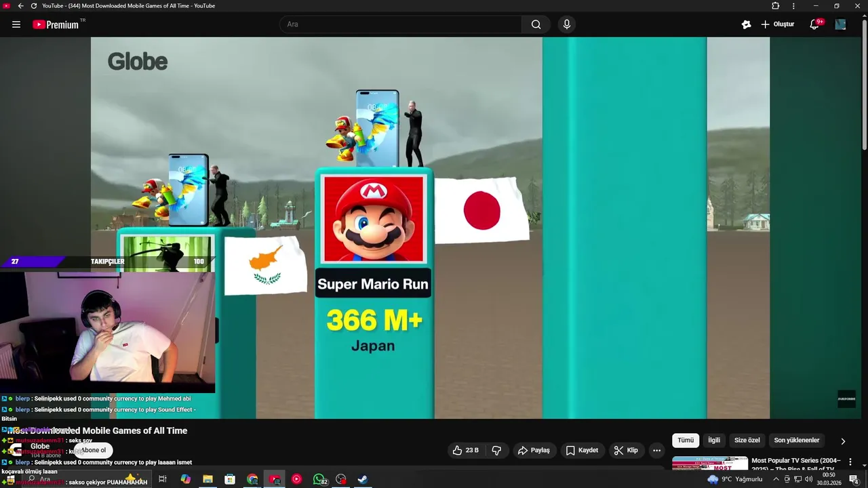The height and width of the screenshot is (488, 868).
Task: Select the Tümü filter chip
Action: coord(686,441)
